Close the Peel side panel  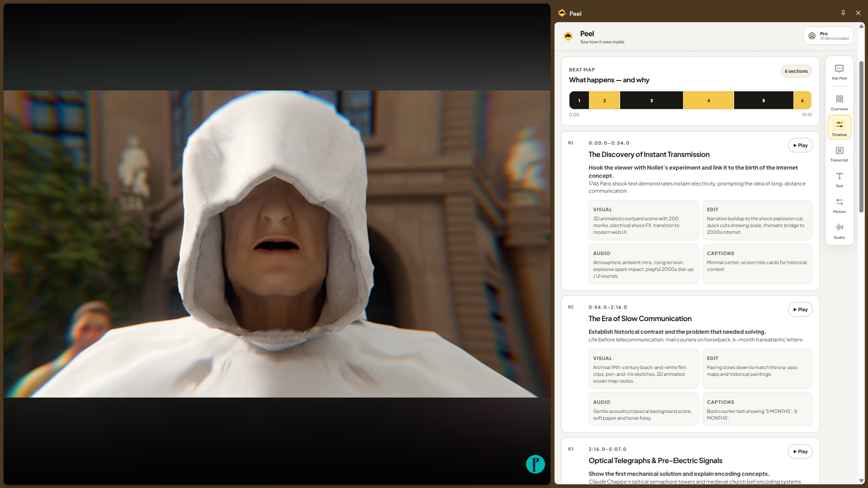tap(858, 13)
